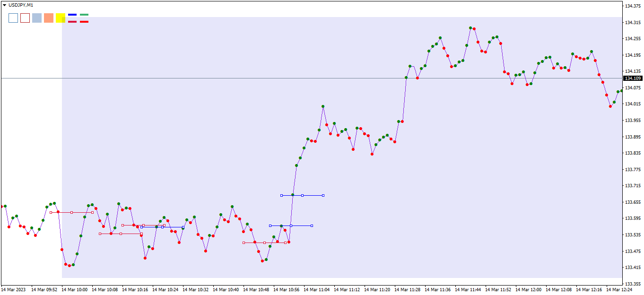644x295 pixels.
Task: Click the 134.109 current price label
Action: click(633, 78)
